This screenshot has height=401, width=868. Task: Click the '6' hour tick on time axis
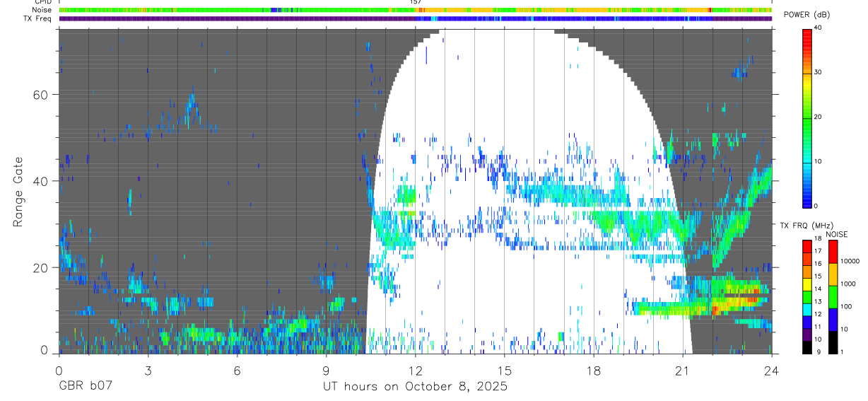(237, 371)
